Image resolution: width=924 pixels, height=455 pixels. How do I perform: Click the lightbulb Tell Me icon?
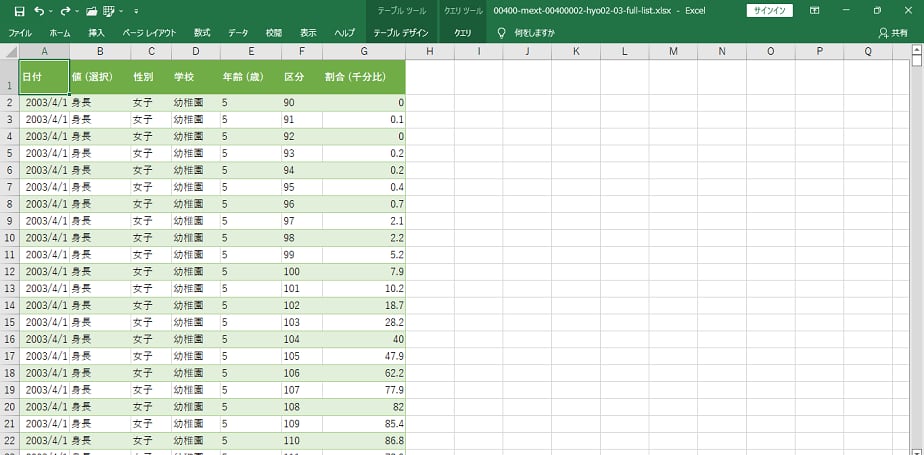[502, 32]
